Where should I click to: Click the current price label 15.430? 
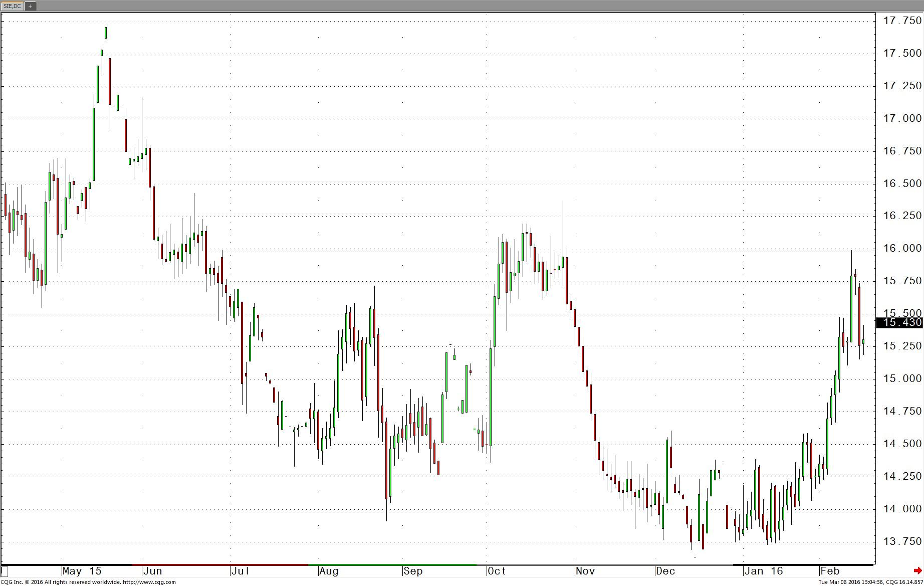coord(899,322)
